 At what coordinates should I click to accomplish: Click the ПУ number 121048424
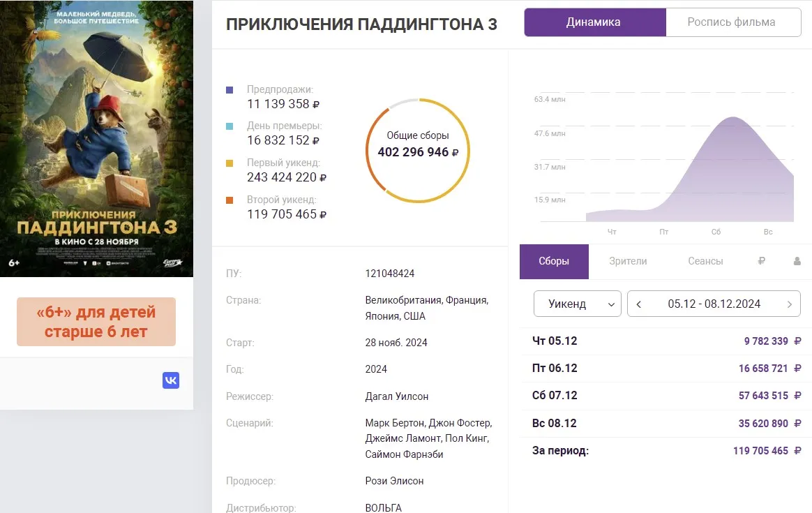[x=390, y=274]
